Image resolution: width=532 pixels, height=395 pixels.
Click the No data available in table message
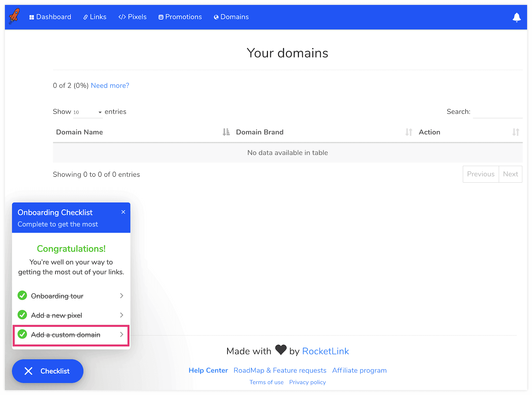pyautogui.click(x=288, y=153)
